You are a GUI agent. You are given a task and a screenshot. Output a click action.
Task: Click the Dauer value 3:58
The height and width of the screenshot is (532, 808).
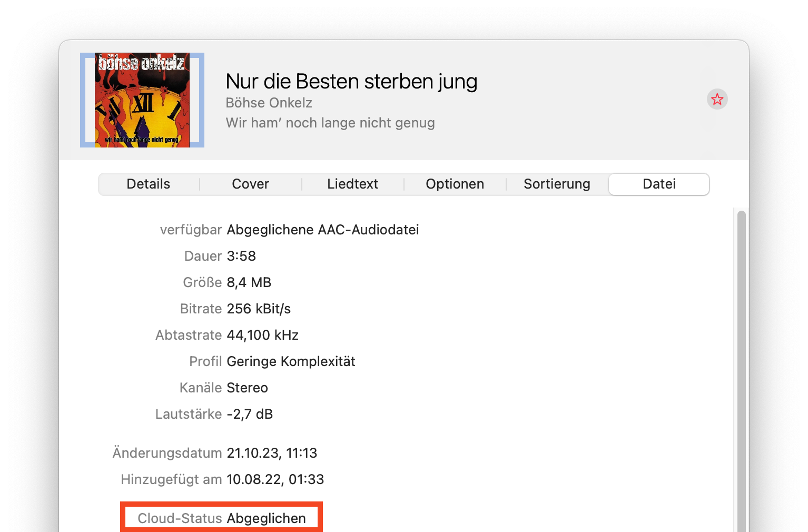pos(241,256)
